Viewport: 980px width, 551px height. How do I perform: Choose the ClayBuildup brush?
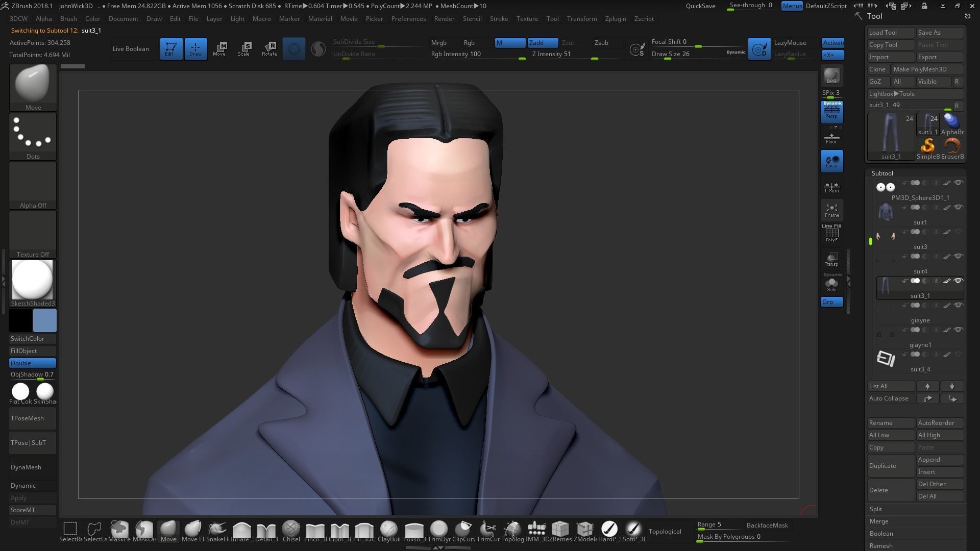point(389,532)
